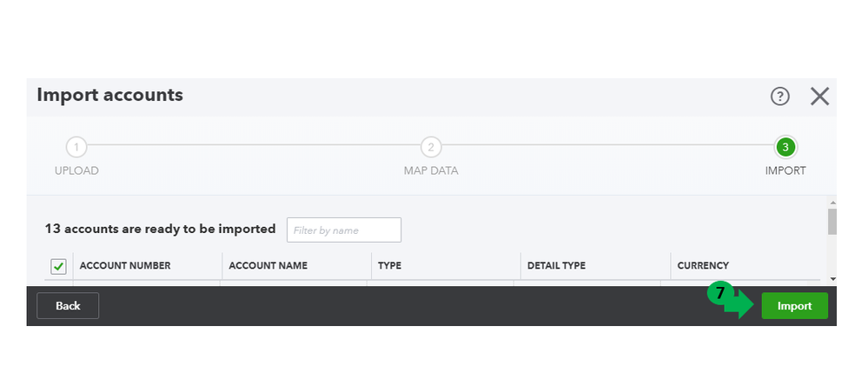Click the vertical scrollbar thumb

(832, 222)
